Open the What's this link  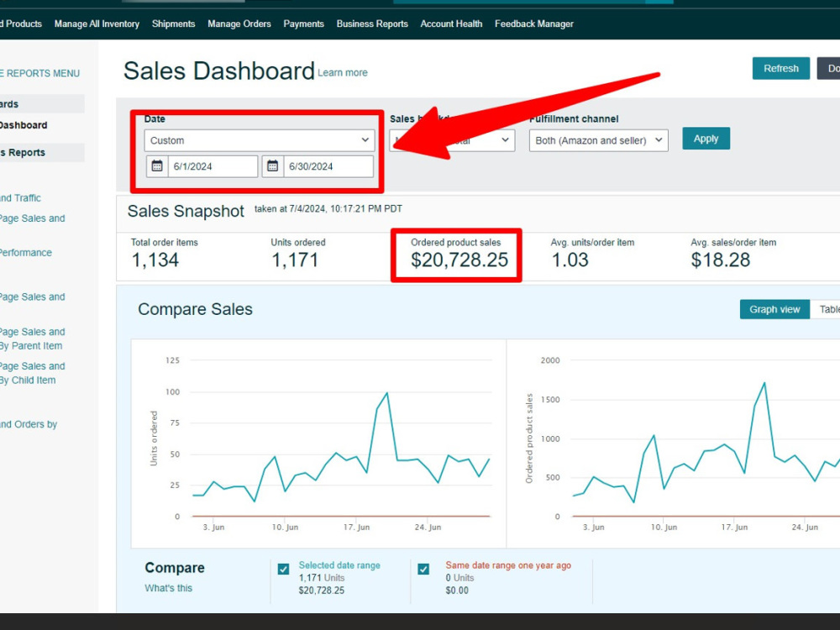[168, 588]
